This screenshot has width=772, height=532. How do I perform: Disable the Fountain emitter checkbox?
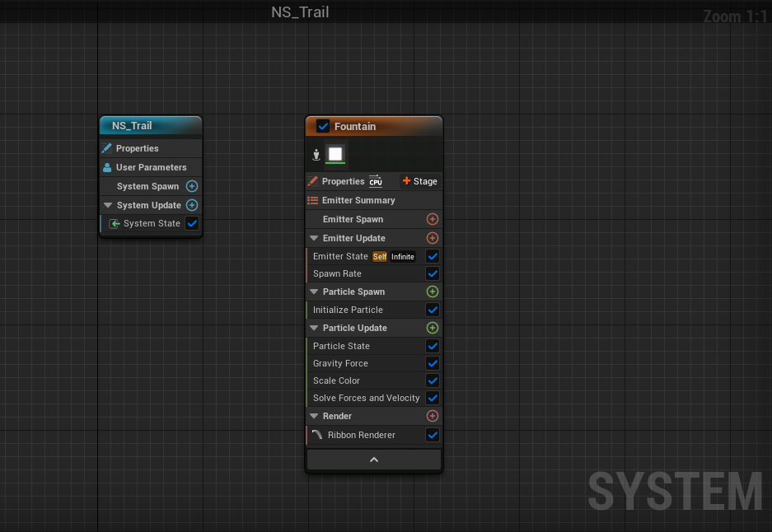[x=323, y=126]
